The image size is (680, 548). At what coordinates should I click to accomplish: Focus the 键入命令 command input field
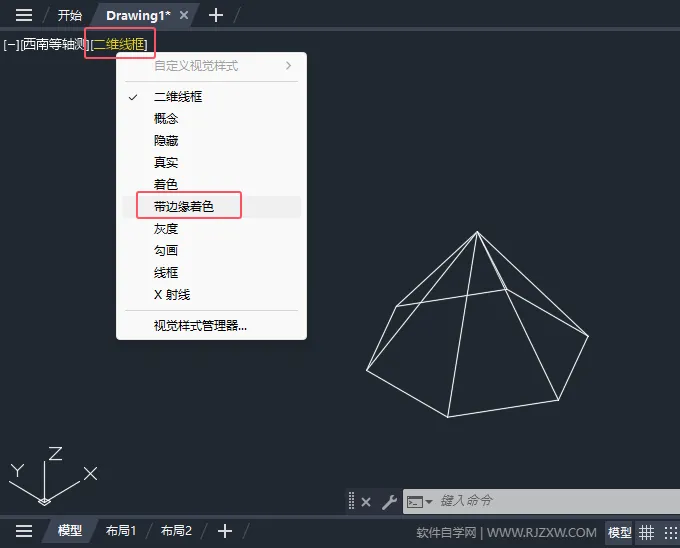pyautogui.click(x=557, y=501)
